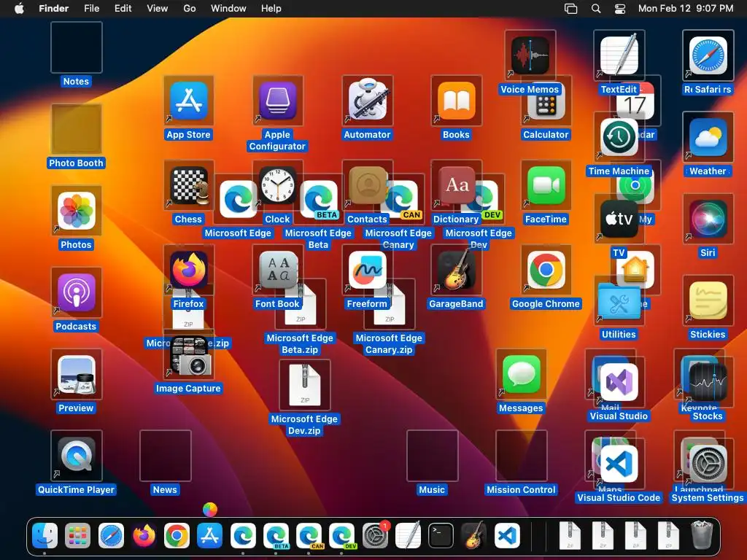Select Microsoft Edge Beta.zip file on desktop
The height and width of the screenshot is (560, 747).
(x=300, y=305)
